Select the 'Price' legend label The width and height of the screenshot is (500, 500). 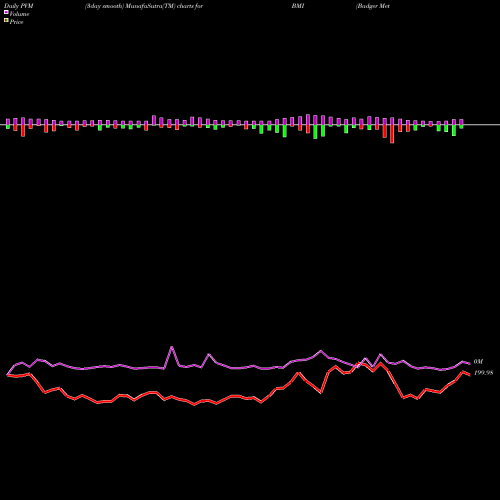[x=16, y=22]
